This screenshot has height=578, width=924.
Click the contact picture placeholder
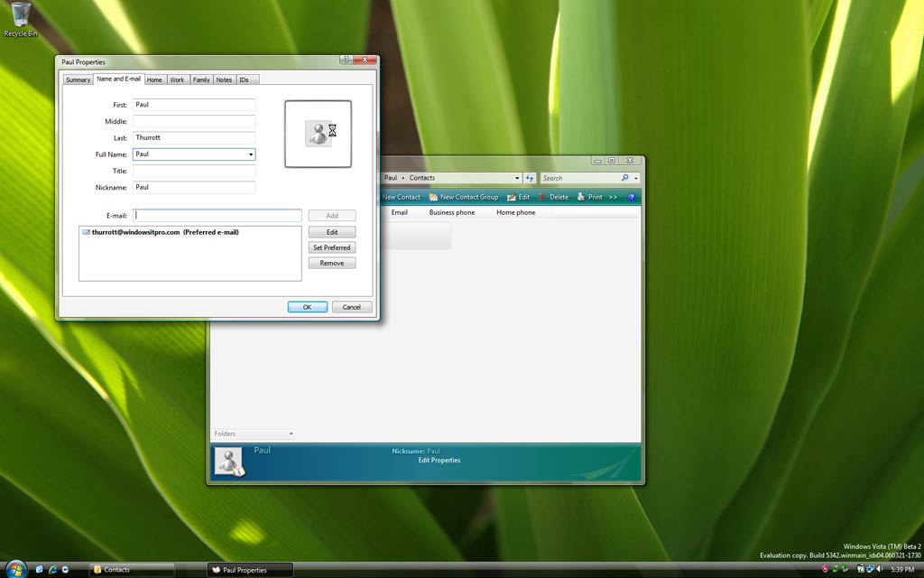click(x=318, y=134)
